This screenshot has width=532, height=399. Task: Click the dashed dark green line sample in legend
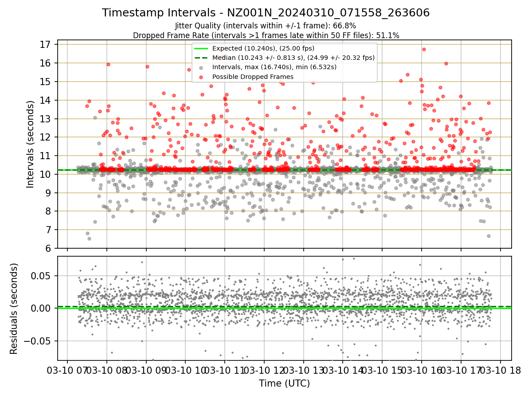201,58
